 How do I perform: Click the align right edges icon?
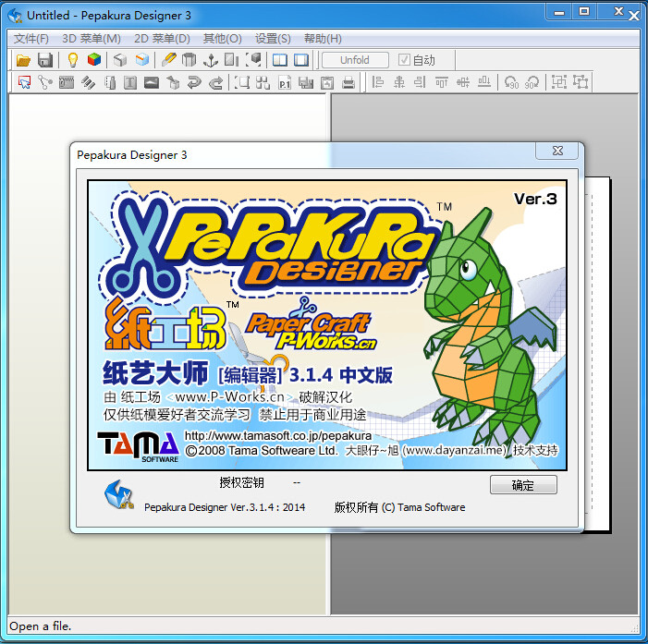(420, 82)
